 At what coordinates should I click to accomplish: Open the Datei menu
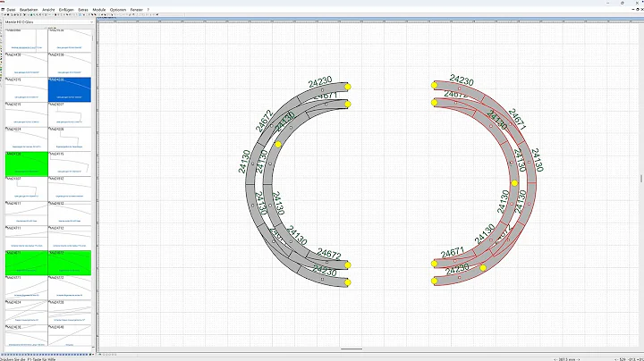(11, 10)
